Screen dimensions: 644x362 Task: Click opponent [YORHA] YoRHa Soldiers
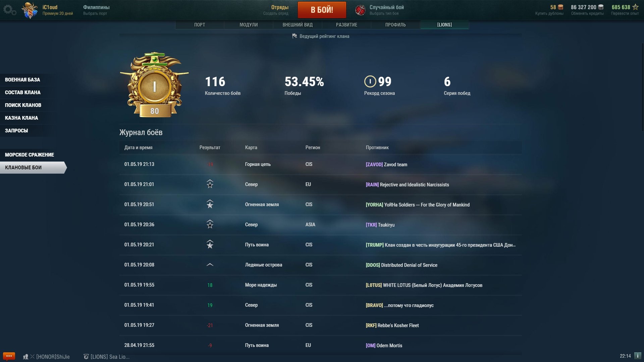pos(418,205)
